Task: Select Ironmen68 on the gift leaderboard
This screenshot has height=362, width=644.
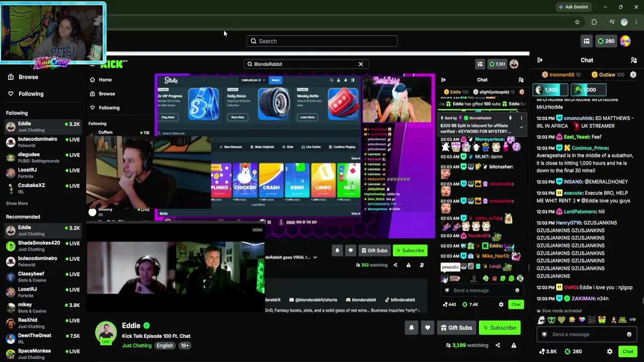Action: (x=561, y=75)
